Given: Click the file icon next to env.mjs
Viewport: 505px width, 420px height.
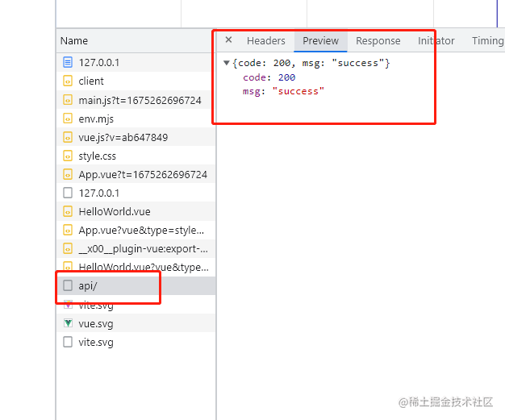Looking at the screenshot, I should 68,119.
